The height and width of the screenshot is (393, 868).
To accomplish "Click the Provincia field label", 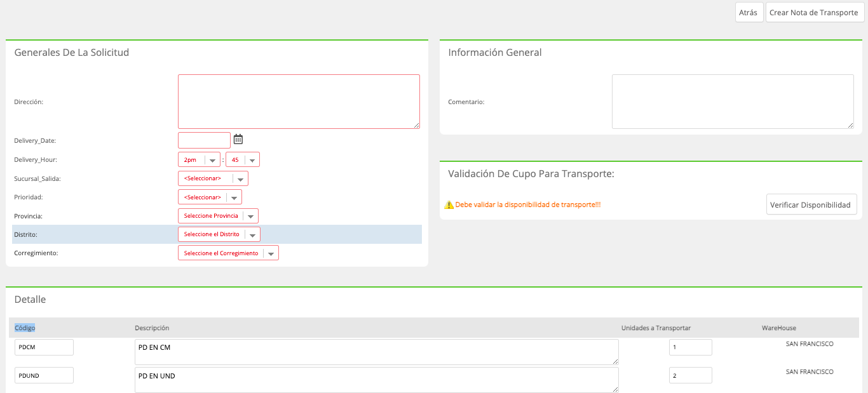I will coord(28,216).
